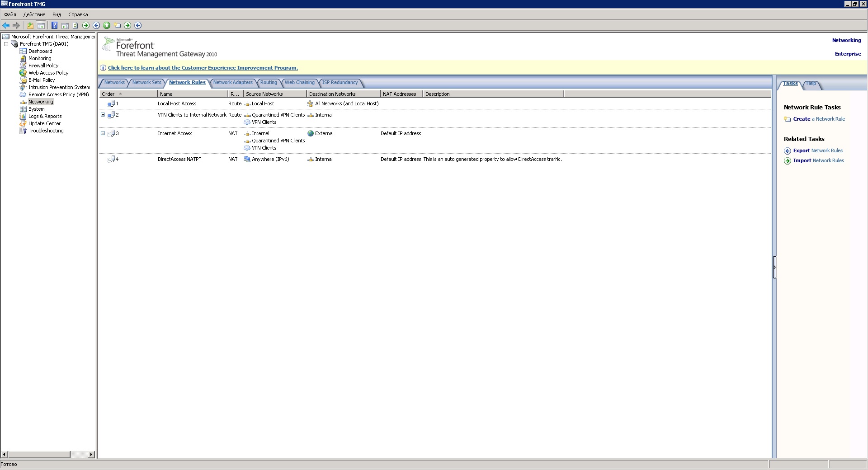Open the Справка menu
This screenshot has width=868, height=470.
click(78, 14)
